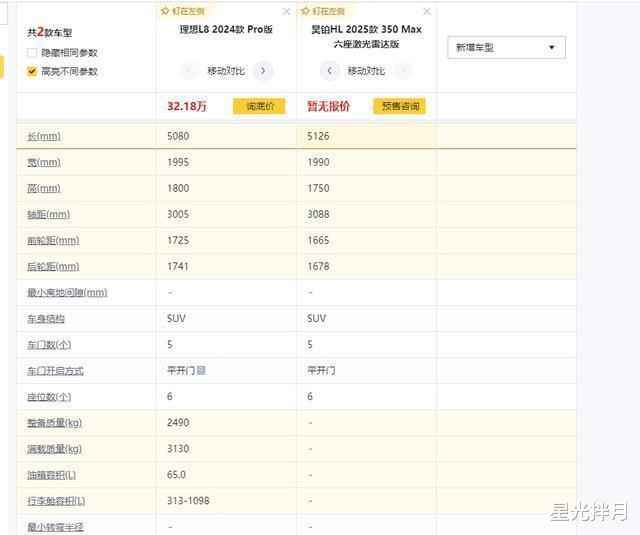Open the 昊铂HL 2025款 350 Max model title
This screenshot has width=640, height=535.
[x=366, y=36]
